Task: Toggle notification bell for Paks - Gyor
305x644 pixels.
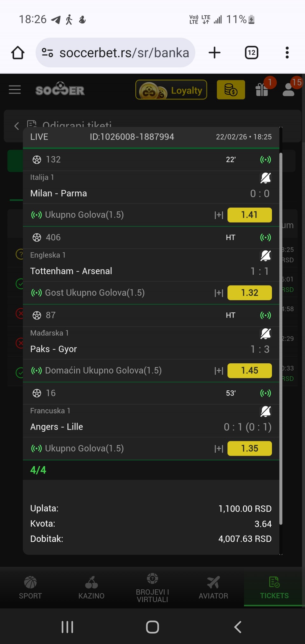Action: [266, 333]
